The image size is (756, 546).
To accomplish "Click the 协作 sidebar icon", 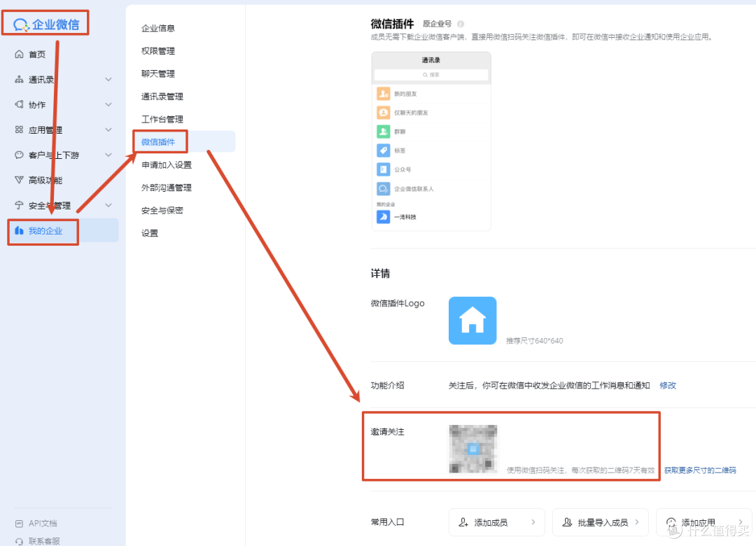I will (19, 105).
